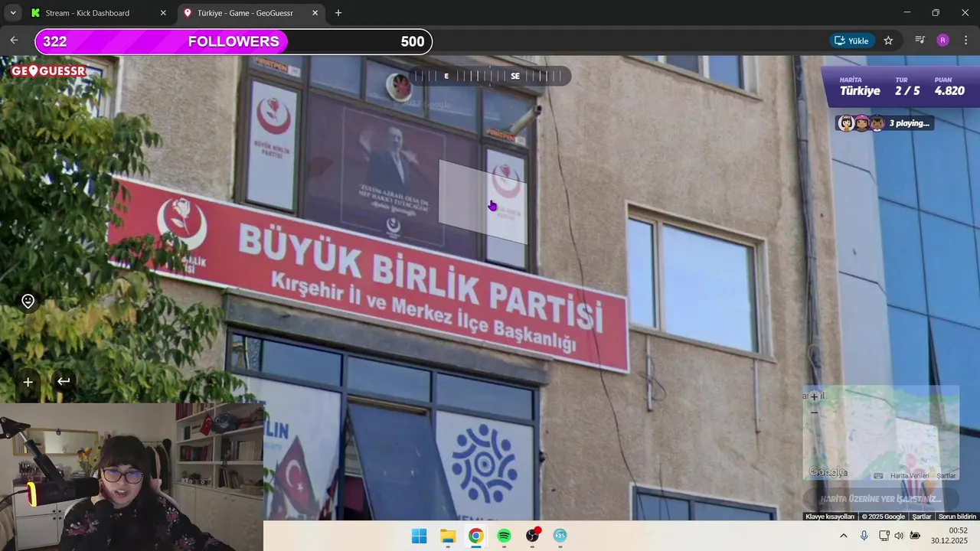
Task: Click the Google logo on the mini-map
Action: coord(828,472)
